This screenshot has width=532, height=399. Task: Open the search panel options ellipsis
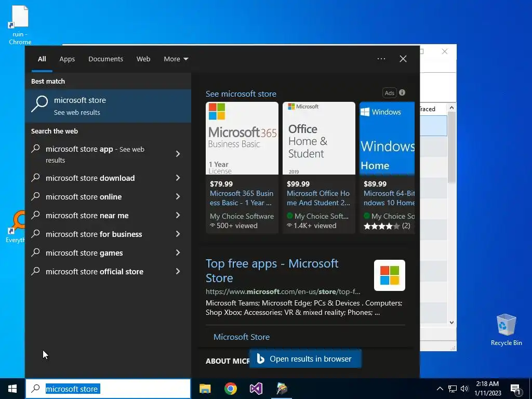tap(381, 59)
